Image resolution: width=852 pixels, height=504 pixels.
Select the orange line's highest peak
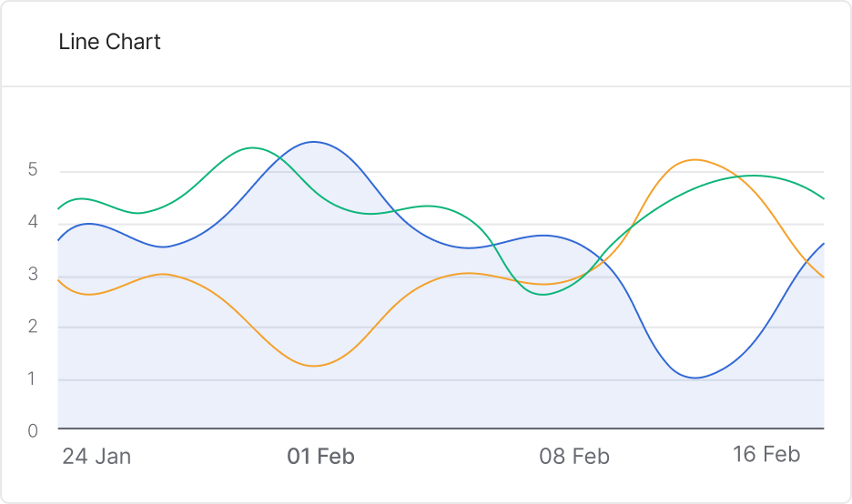pyautogui.click(x=695, y=159)
